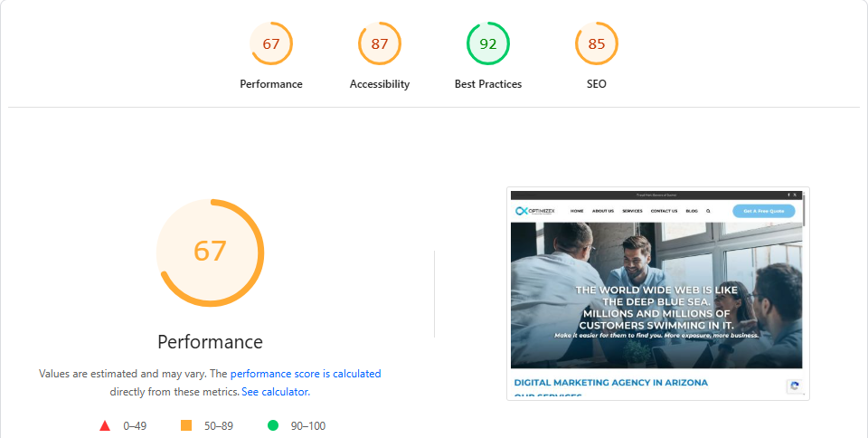The height and width of the screenshot is (438, 868).
Task: Select "Services" in the previewed site menu
Action: pyautogui.click(x=632, y=211)
